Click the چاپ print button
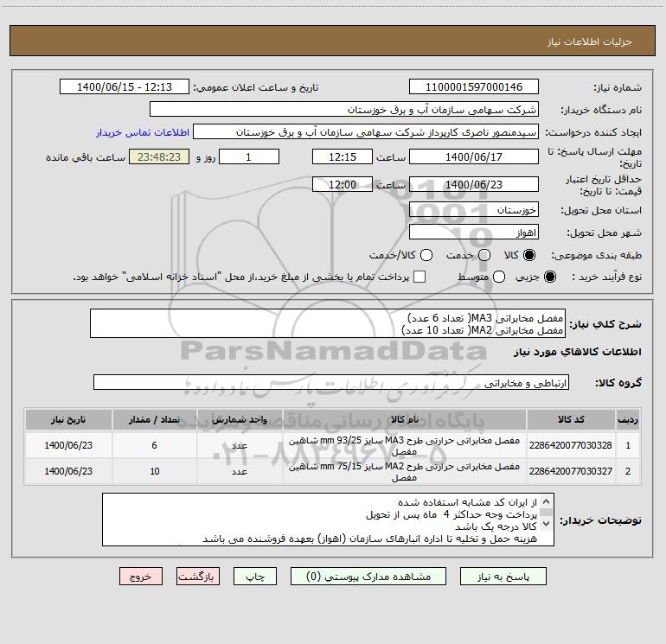Viewport: 666px width, 644px height. point(255,576)
